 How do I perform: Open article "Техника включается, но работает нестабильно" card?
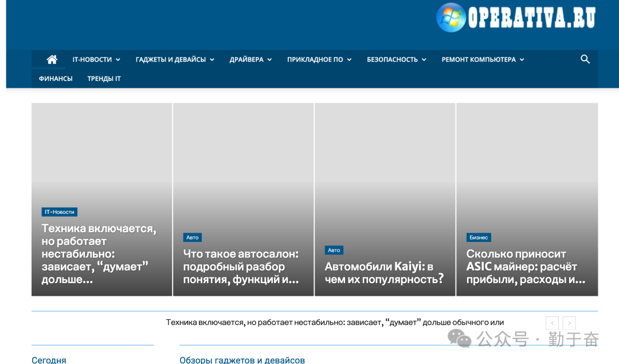pos(99,254)
